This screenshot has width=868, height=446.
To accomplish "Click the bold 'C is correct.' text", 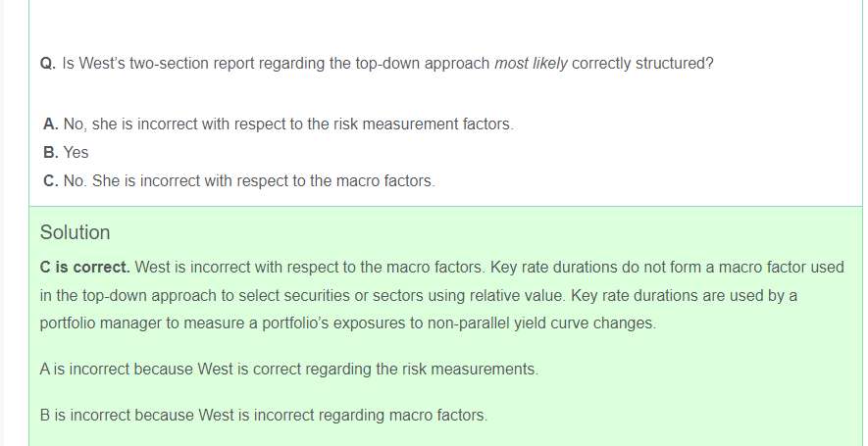I will pos(84,267).
